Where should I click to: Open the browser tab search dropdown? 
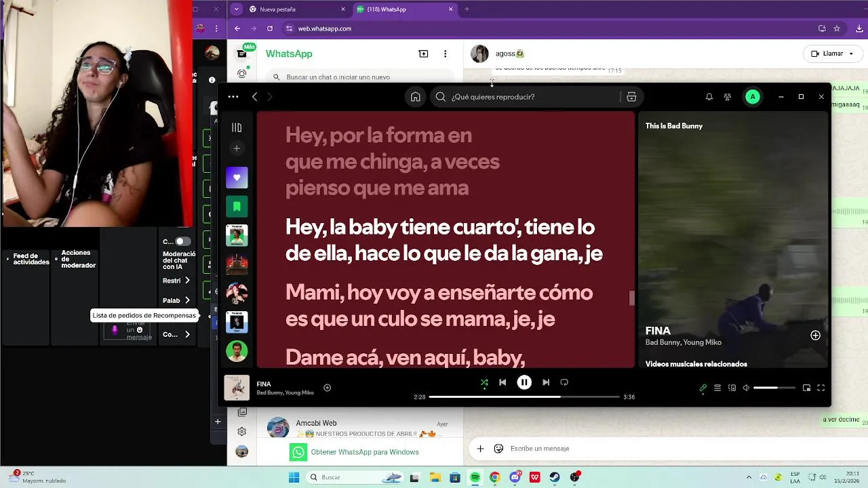[x=235, y=9]
